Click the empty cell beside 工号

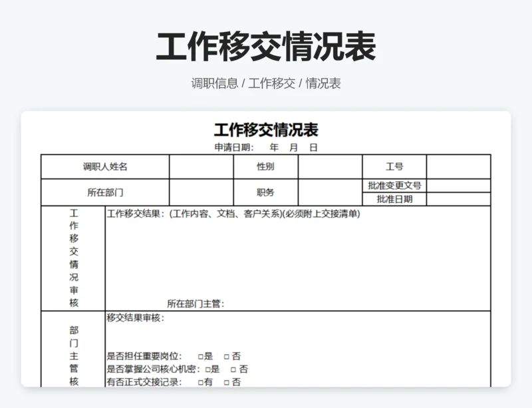point(458,167)
